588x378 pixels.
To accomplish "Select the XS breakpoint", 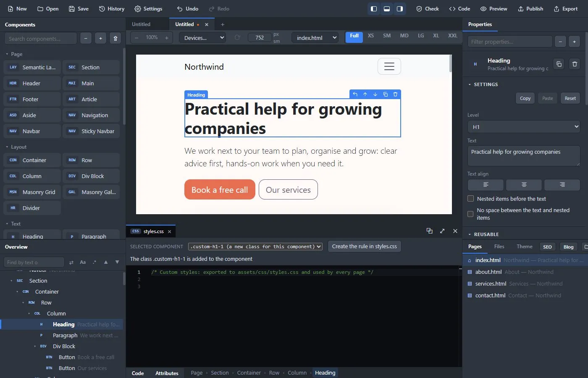I will pyautogui.click(x=371, y=36).
